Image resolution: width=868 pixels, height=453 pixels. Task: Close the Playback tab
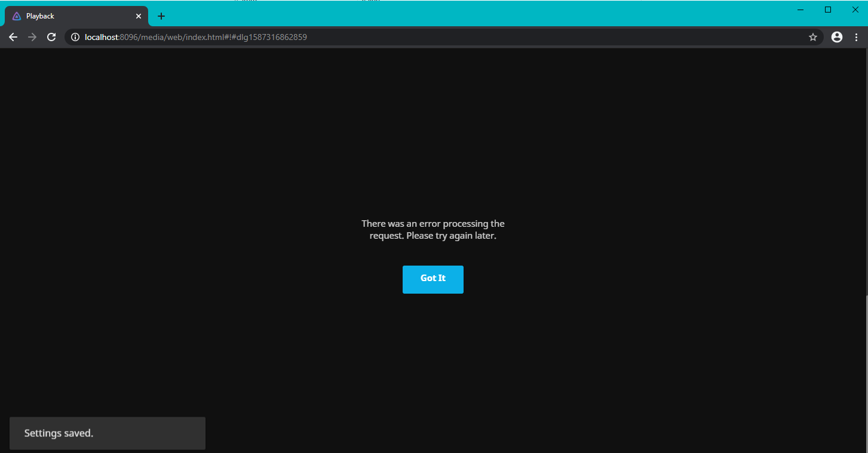[x=139, y=16]
